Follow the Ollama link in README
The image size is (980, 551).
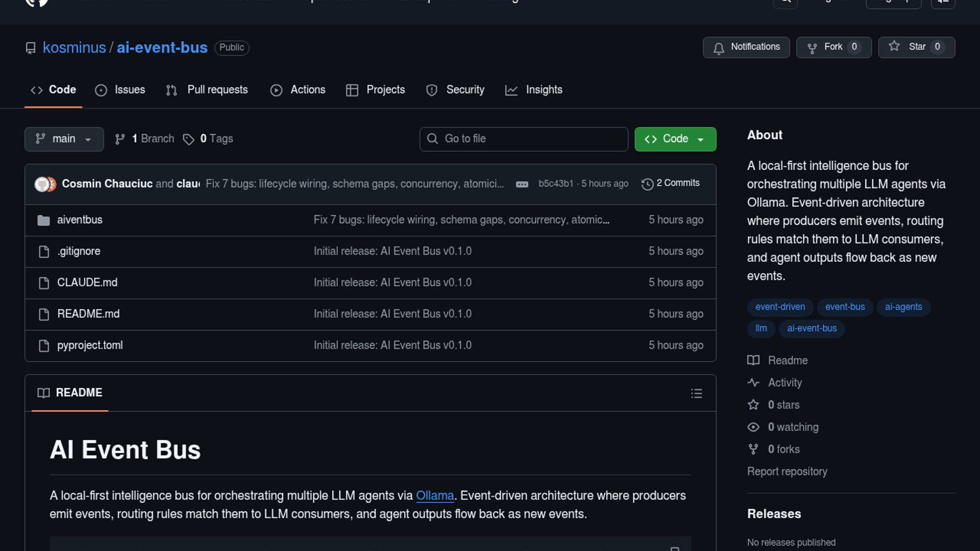[435, 496]
